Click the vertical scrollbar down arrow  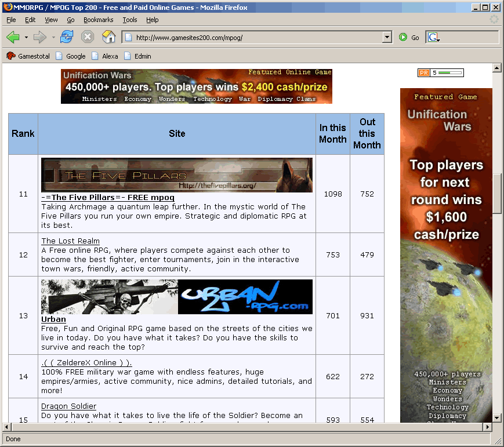coord(496,417)
